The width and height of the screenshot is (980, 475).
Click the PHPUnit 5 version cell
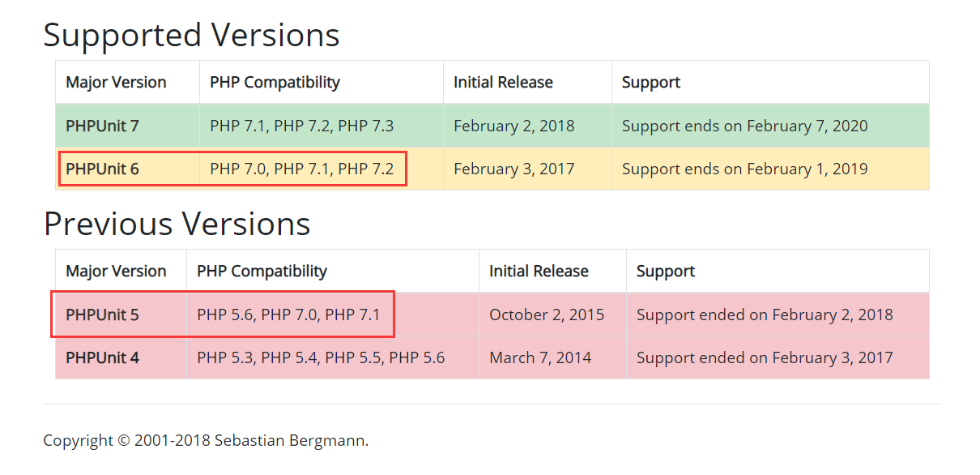tap(102, 315)
